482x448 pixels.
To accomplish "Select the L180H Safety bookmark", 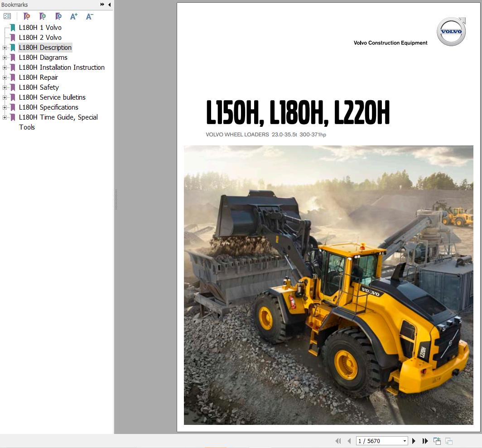I will pyautogui.click(x=39, y=87).
